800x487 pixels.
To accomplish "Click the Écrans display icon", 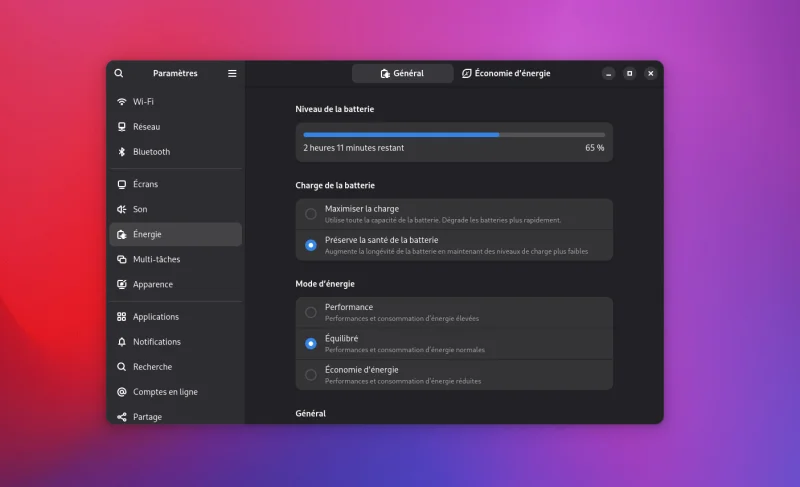I will coord(121,184).
